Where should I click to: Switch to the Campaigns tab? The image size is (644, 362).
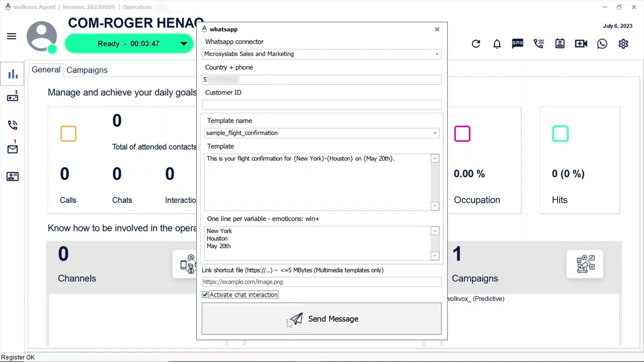click(x=87, y=70)
